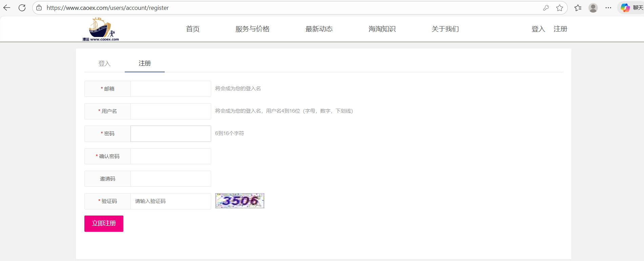644x261 pixels.
Task: Click the browser back arrow
Action: [x=7, y=8]
